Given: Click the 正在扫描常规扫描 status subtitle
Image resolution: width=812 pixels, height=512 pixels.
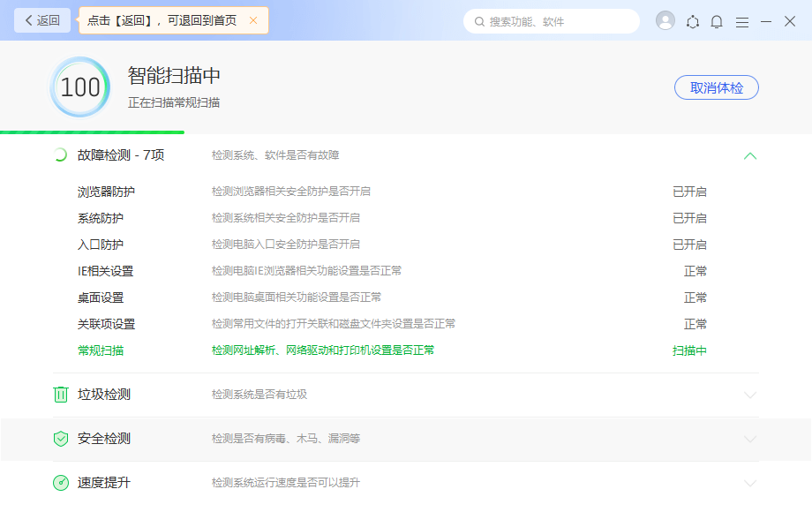Looking at the screenshot, I should 174,102.
